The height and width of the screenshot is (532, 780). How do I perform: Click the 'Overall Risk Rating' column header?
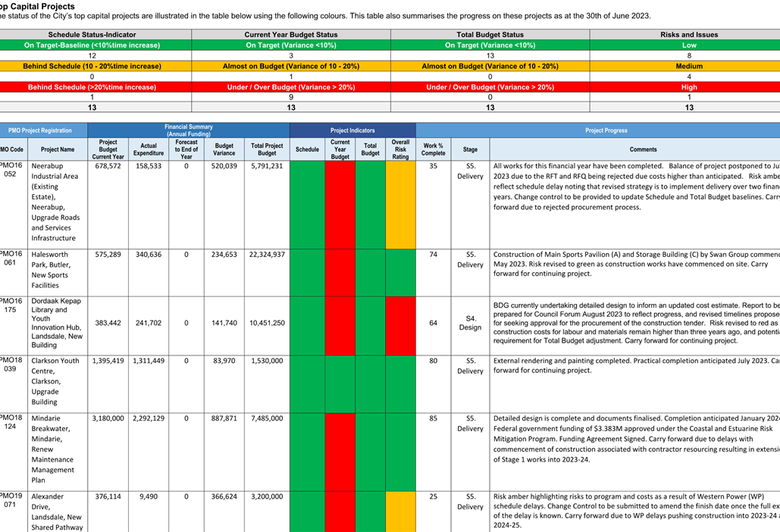click(400, 149)
